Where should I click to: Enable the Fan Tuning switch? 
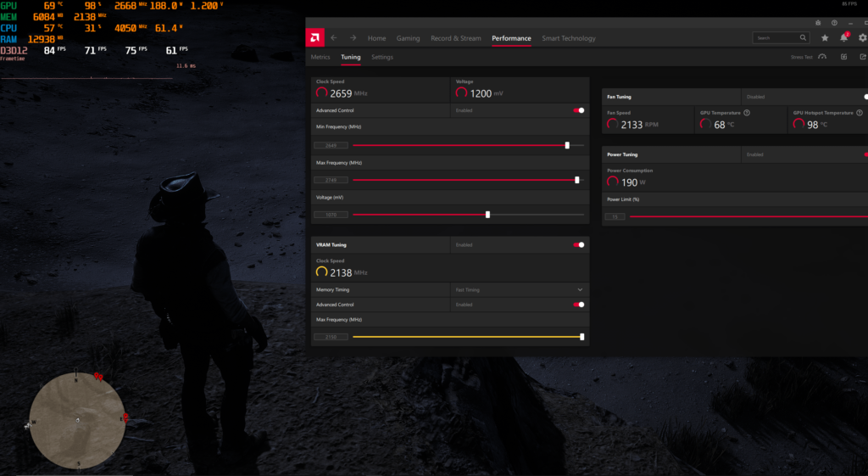[x=865, y=97]
